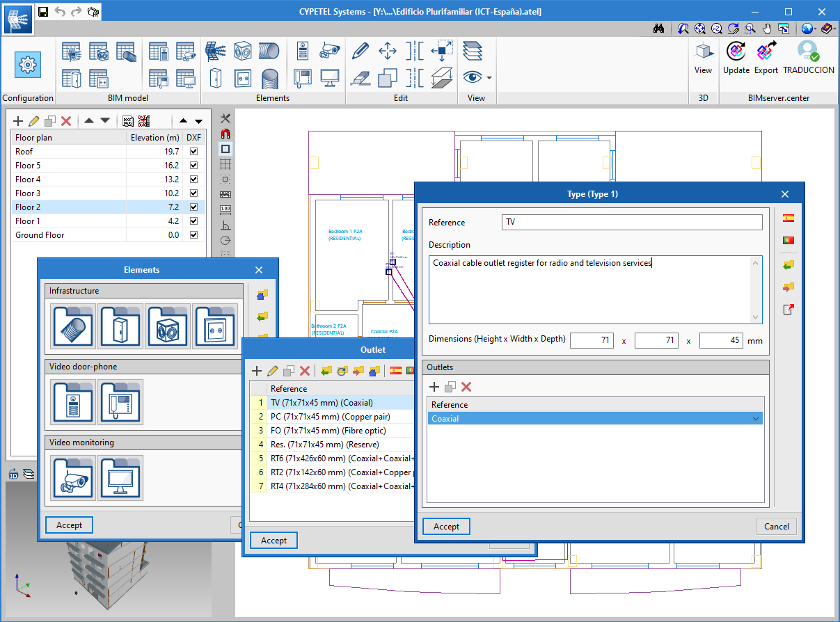Select the Ground Floor plan row
The height and width of the screenshot is (622, 840).
point(108,235)
